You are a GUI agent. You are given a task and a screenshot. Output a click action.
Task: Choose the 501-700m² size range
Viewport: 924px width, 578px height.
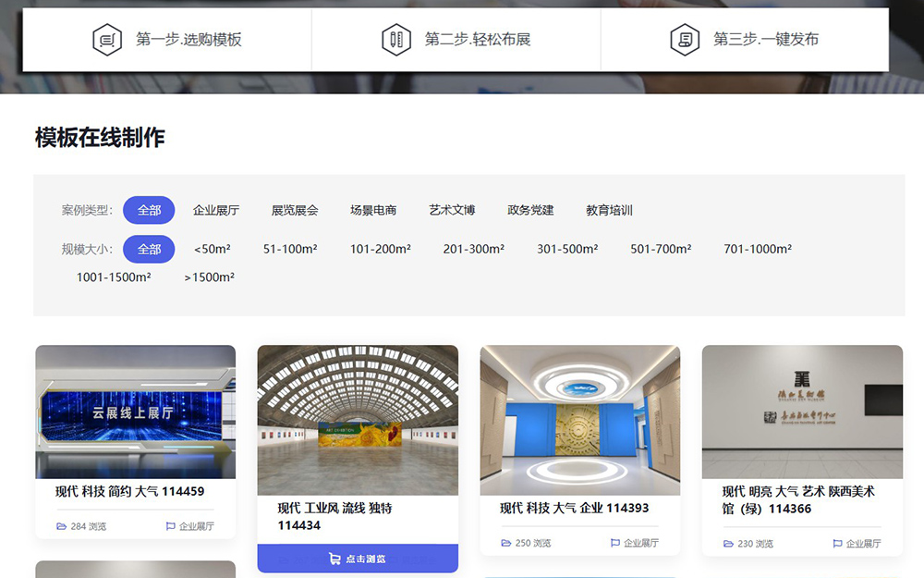(660, 249)
